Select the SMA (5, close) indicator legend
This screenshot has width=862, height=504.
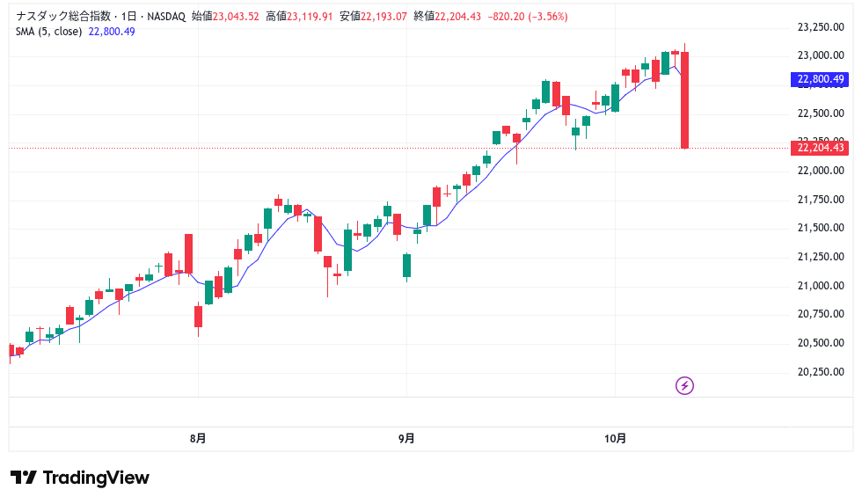49,32
